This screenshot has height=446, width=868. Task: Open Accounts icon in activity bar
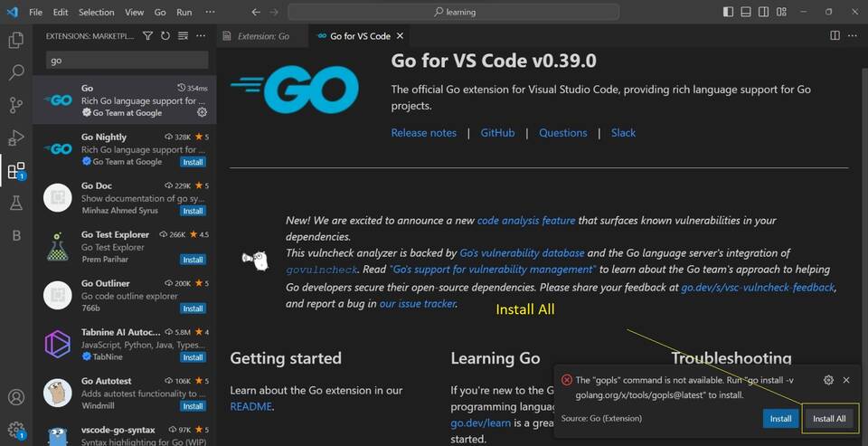tap(15, 397)
